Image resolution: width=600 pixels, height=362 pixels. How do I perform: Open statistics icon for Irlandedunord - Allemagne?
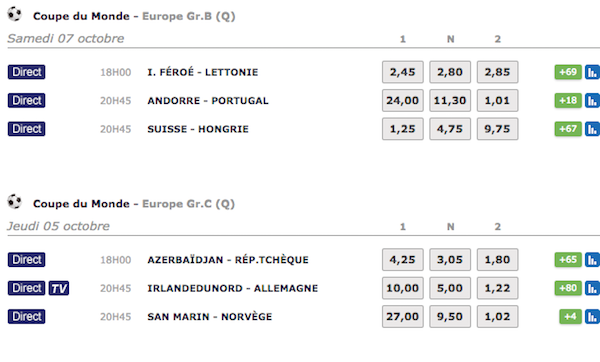click(x=592, y=288)
